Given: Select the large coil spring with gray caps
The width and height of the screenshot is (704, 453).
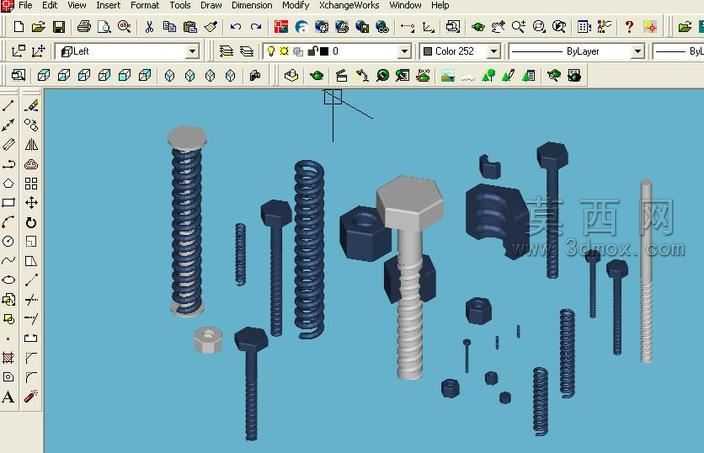Looking at the screenshot, I should tap(187, 222).
